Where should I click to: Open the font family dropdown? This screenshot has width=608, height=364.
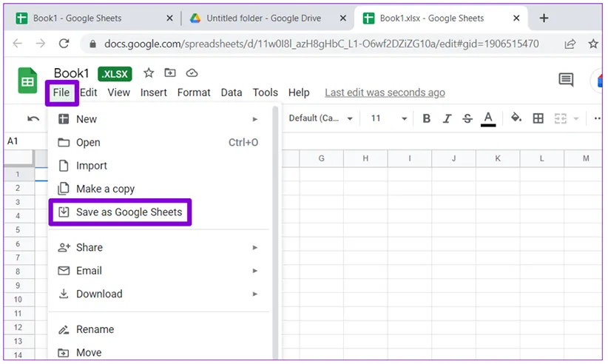click(x=316, y=118)
